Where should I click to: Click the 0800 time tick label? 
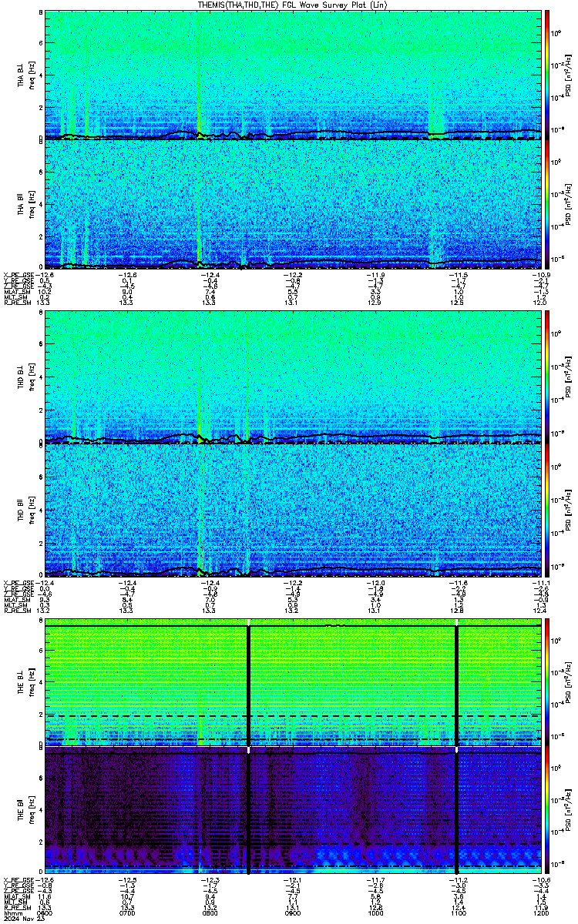pyautogui.click(x=210, y=912)
